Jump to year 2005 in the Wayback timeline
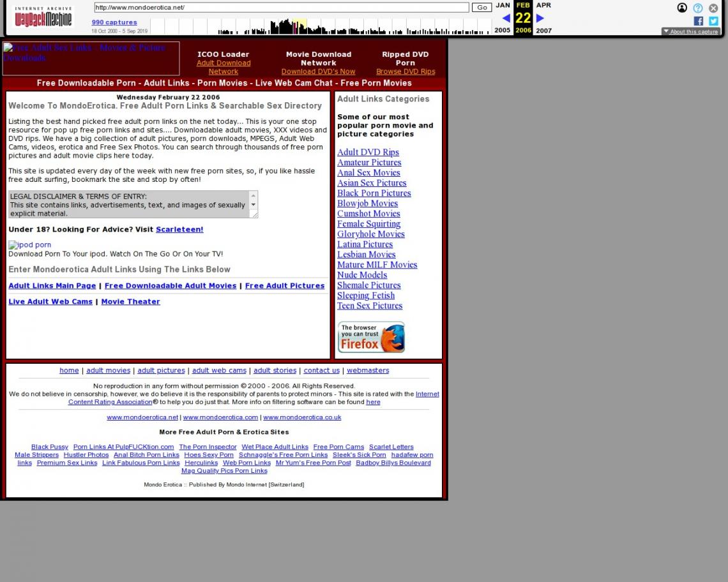The width and height of the screenshot is (728, 582). [x=503, y=30]
